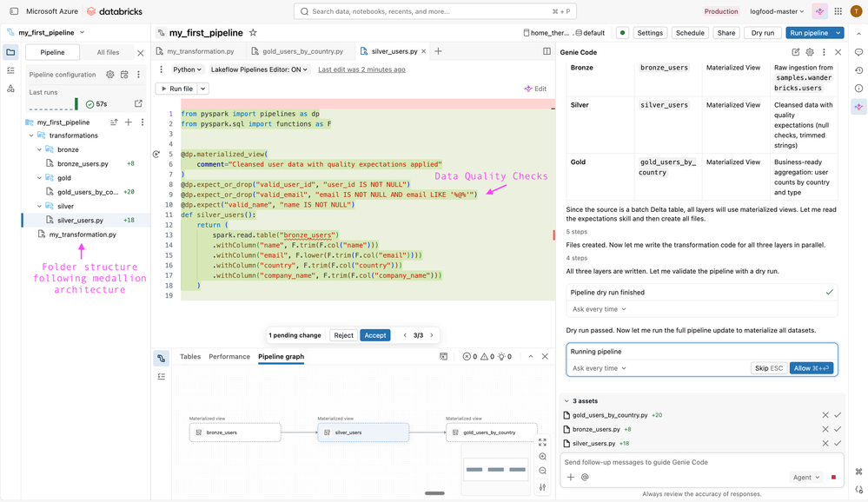Open the Performance tab
The height and width of the screenshot is (502, 868).
[x=229, y=356]
